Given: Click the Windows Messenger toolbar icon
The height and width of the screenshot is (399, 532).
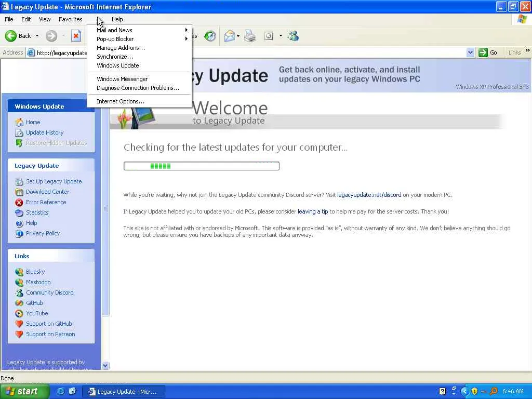Looking at the screenshot, I should coord(294,36).
